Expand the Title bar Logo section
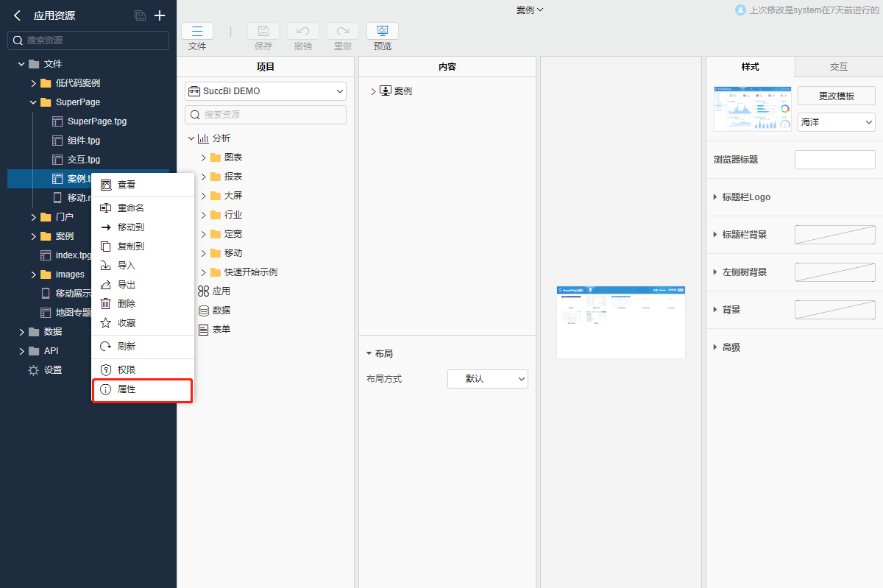The height and width of the screenshot is (588, 883). pos(746,197)
